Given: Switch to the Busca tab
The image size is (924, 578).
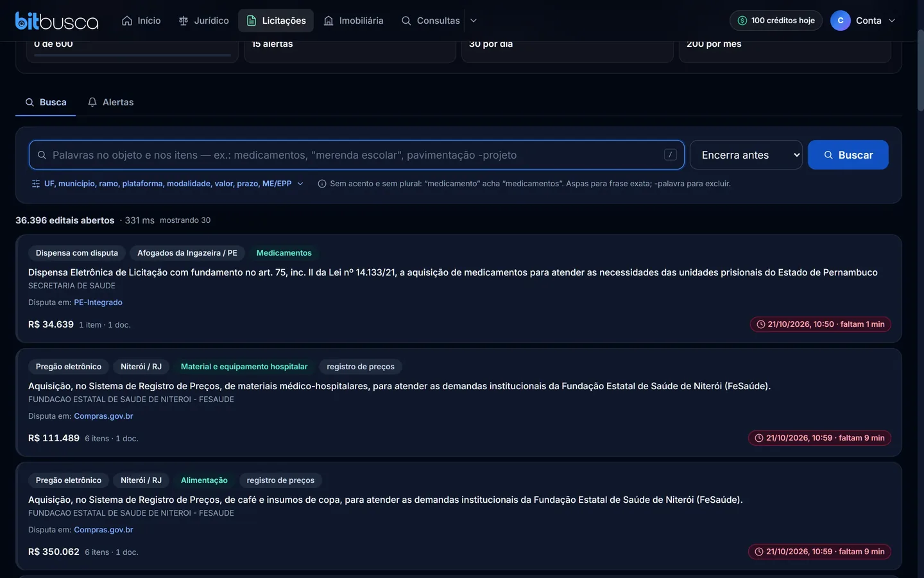Looking at the screenshot, I should (46, 102).
